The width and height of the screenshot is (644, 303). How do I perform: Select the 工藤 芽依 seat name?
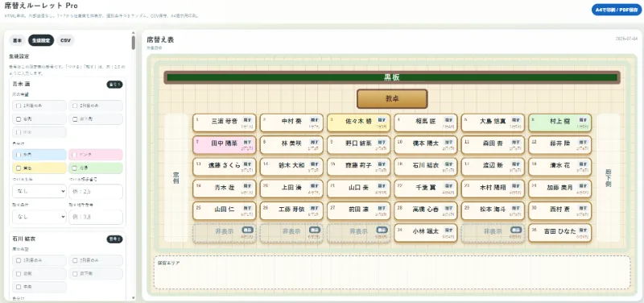pos(291,210)
